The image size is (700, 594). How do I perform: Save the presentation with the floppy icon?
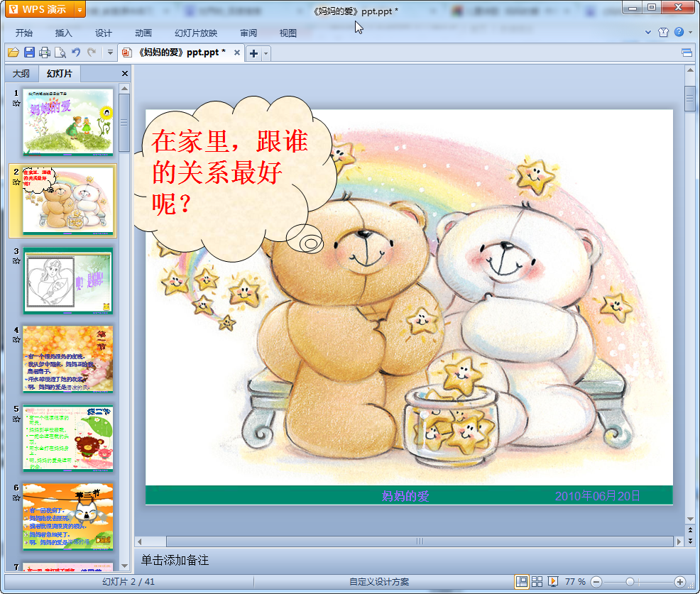click(30, 53)
